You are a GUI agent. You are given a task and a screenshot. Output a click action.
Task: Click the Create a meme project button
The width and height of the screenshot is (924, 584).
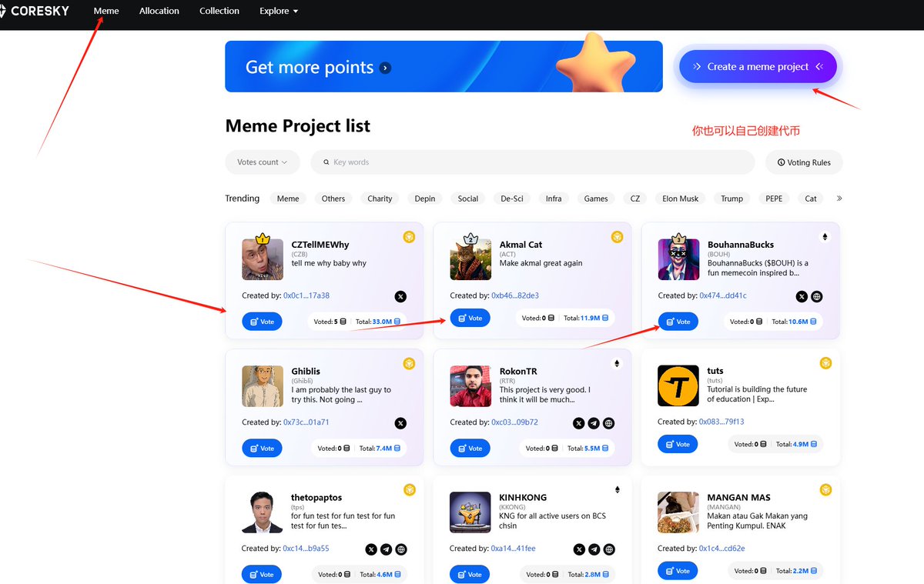coord(758,67)
